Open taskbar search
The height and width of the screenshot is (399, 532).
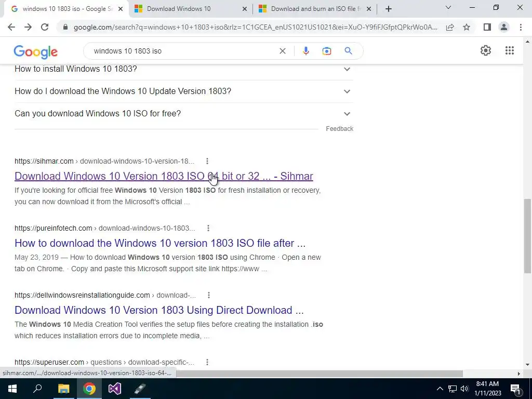pyautogui.click(x=37, y=389)
